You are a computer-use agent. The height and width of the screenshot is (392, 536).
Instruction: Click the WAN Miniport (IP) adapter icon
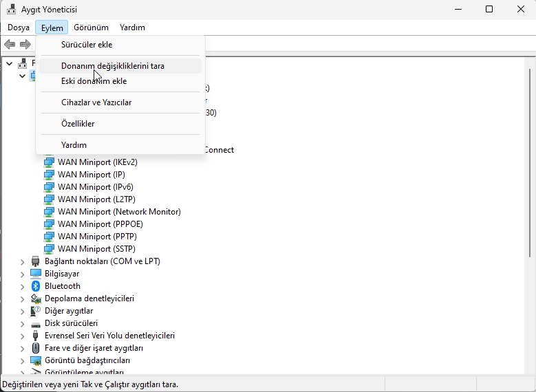49,174
